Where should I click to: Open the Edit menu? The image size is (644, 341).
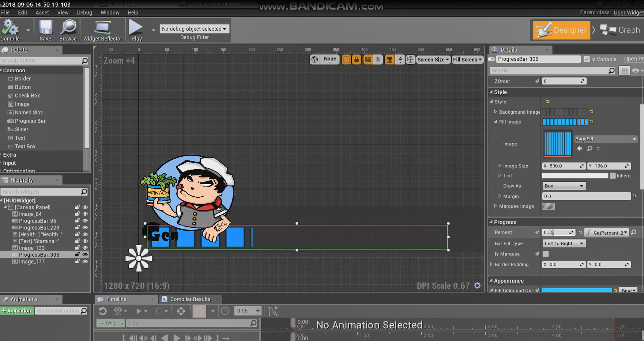pyautogui.click(x=23, y=12)
